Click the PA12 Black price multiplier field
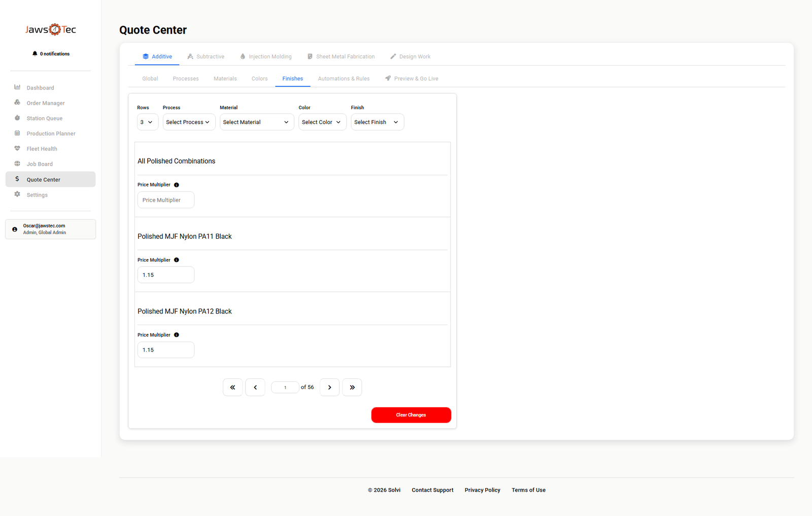This screenshot has height=516, width=812. (166, 350)
